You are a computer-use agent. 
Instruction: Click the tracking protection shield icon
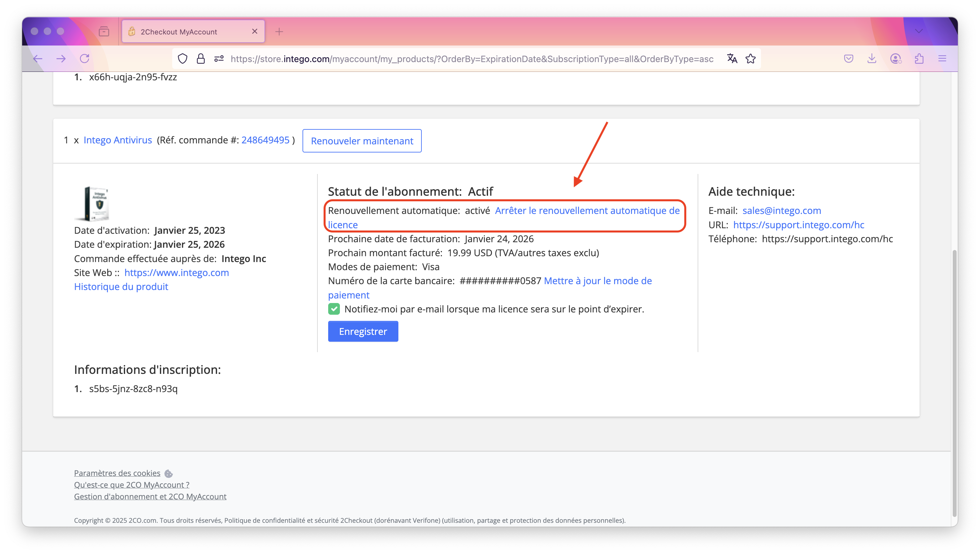(183, 59)
